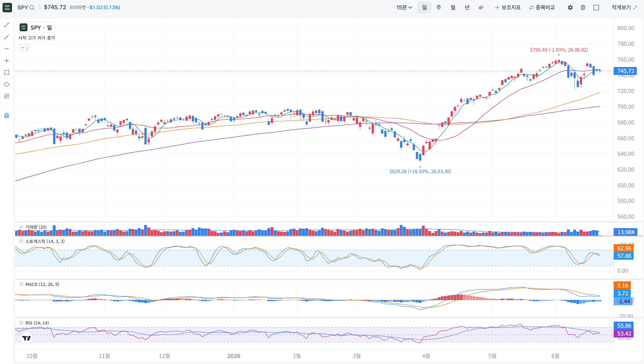Click the $745.72 header price
The image size is (644, 364).
(55, 7)
